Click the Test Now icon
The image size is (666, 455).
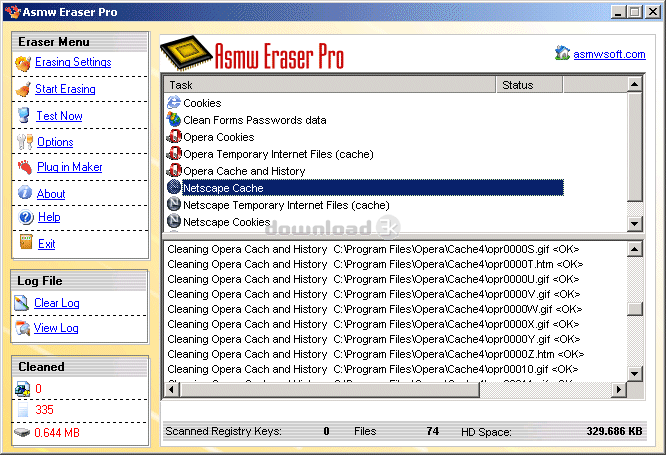pos(24,116)
